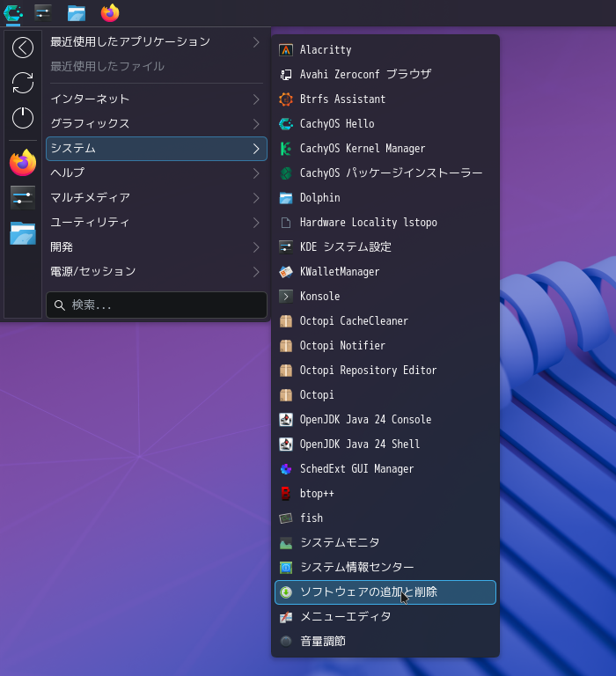Click in the 検索... search field
The height and width of the screenshot is (676, 616).
tap(157, 305)
